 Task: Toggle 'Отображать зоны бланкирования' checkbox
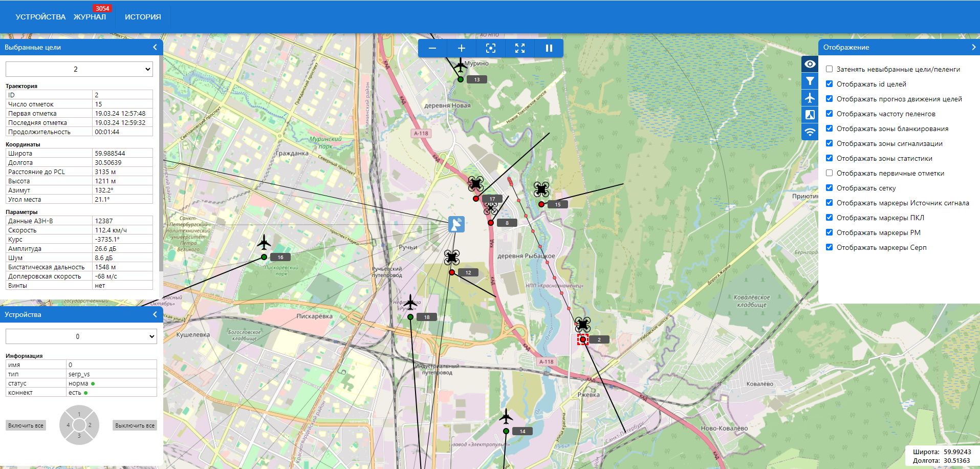click(829, 129)
